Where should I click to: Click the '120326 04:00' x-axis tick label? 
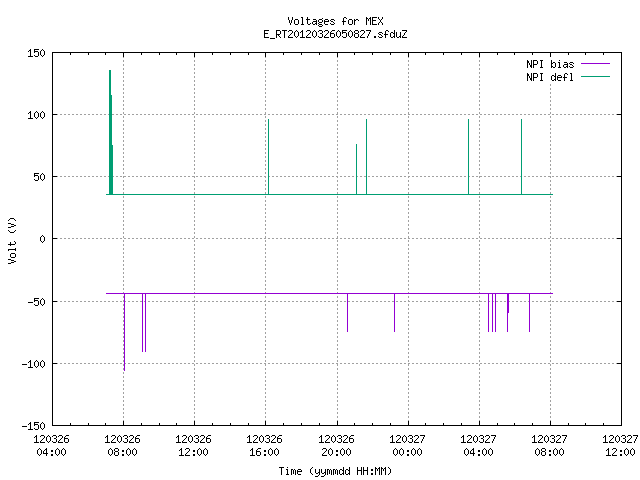[x=51, y=446]
